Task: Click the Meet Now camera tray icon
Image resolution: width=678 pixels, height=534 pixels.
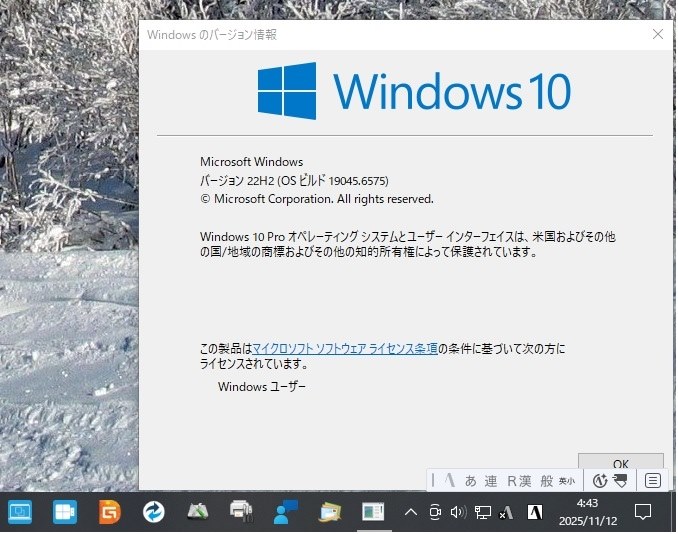Action: (435, 512)
